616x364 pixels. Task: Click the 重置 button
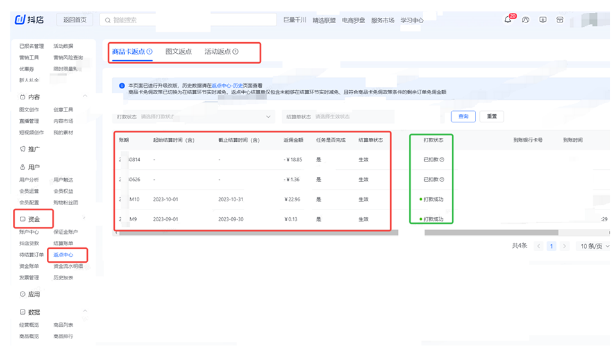point(492,117)
